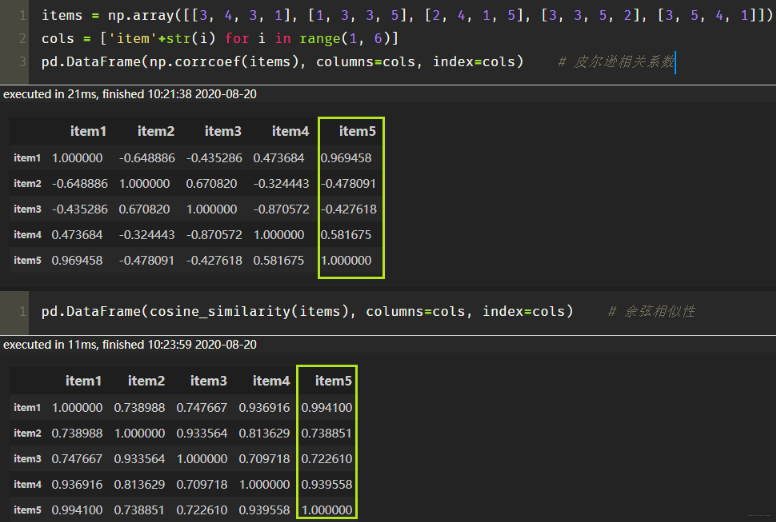
Task: Click -0.427618 in item3 row, item5 column
Action: (348, 209)
